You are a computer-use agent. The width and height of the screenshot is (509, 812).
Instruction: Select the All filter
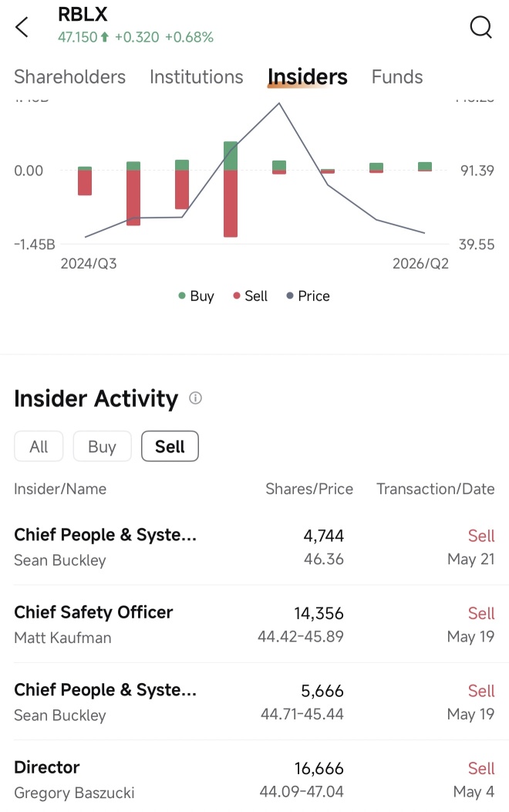(x=39, y=446)
